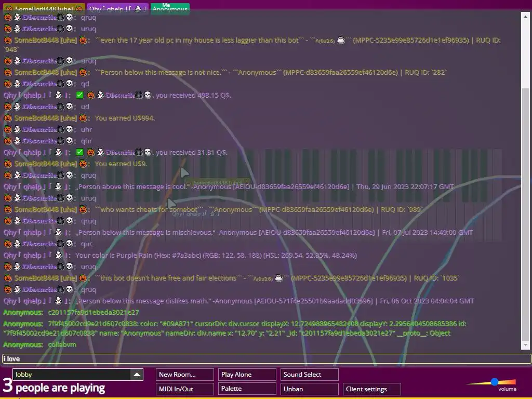Click the chat text 'ud'
The height and width of the screenshot is (399, 532).
click(85, 107)
